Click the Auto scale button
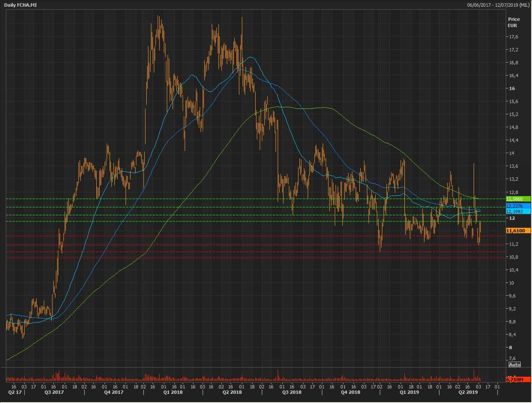Screen dimensions: 532x403 (514, 365)
